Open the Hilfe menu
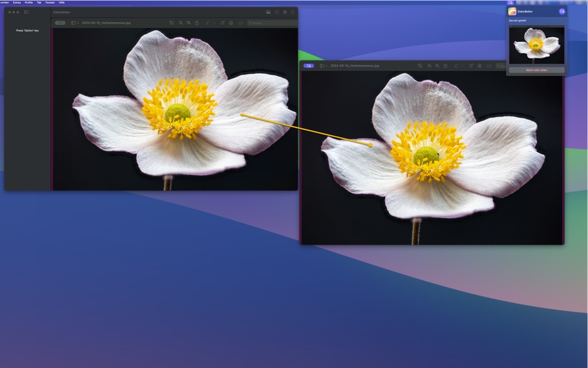Image resolution: width=588 pixels, height=368 pixels. [61, 2]
